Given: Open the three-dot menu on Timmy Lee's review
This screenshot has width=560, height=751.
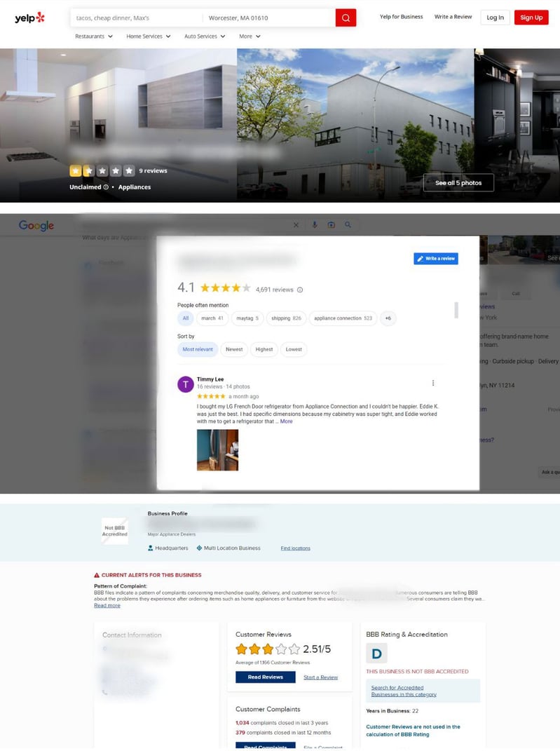Looking at the screenshot, I should (x=433, y=383).
